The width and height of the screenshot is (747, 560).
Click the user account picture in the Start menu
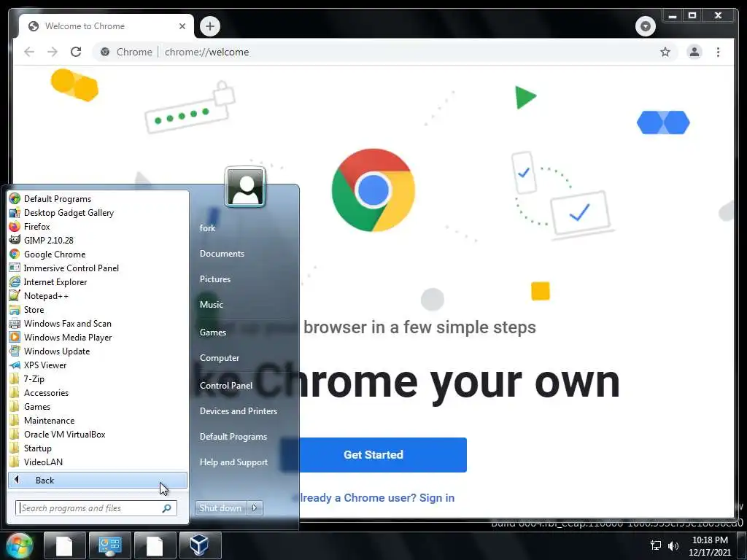point(245,187)
